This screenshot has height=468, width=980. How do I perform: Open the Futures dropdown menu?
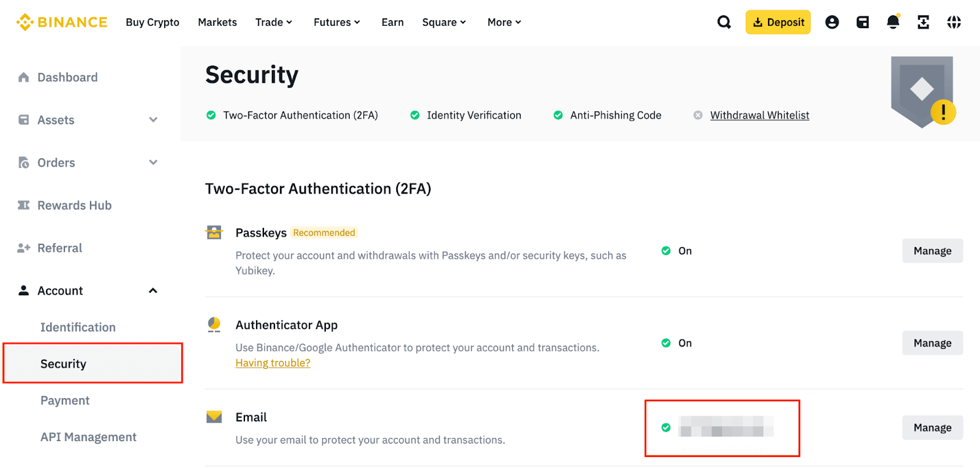336,22
